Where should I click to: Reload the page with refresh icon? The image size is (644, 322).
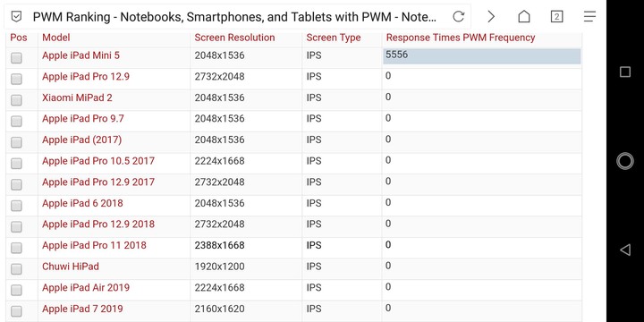coord(458,17)
